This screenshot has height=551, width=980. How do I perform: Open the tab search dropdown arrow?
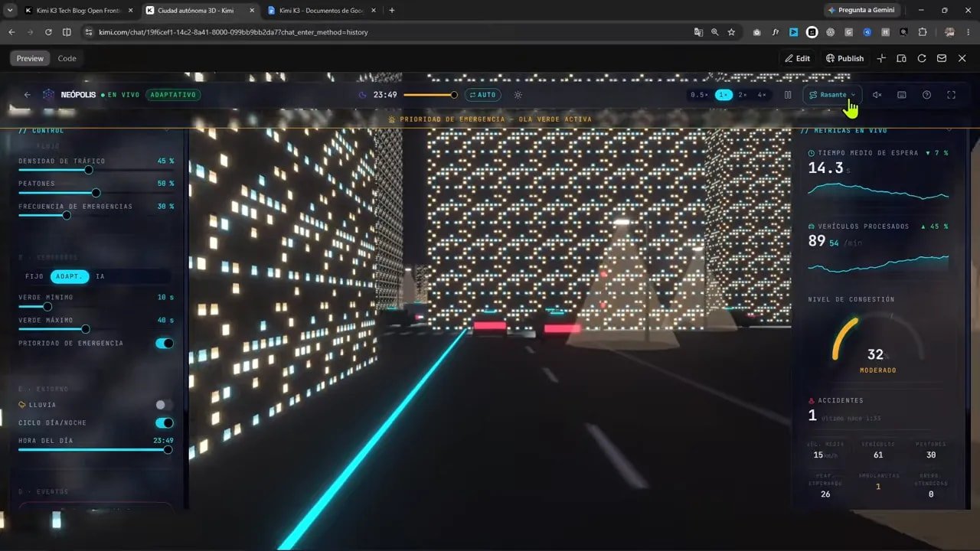(10, 10)
